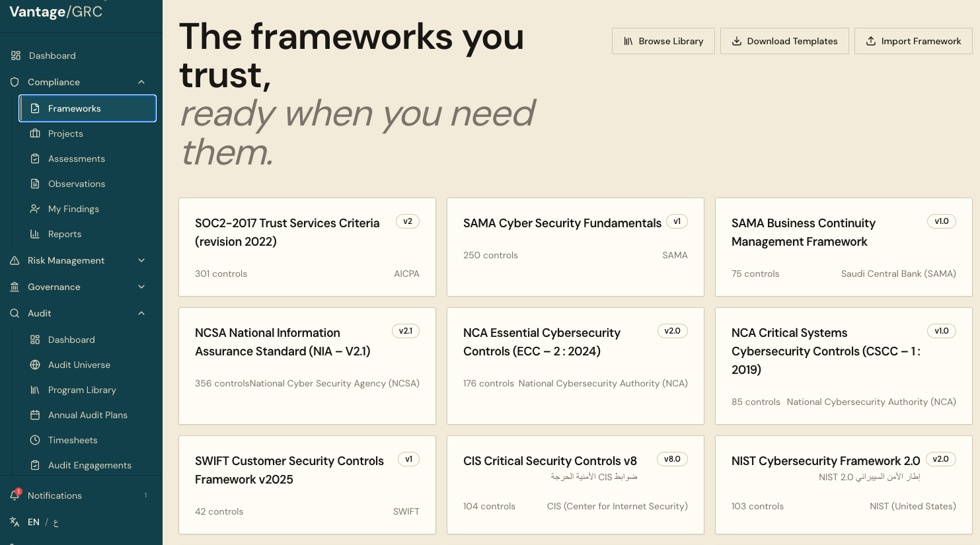Click the Reports chart icon
Image resolution: width=980 pixels, height=545 pixels.
click(x=35, y=234)
